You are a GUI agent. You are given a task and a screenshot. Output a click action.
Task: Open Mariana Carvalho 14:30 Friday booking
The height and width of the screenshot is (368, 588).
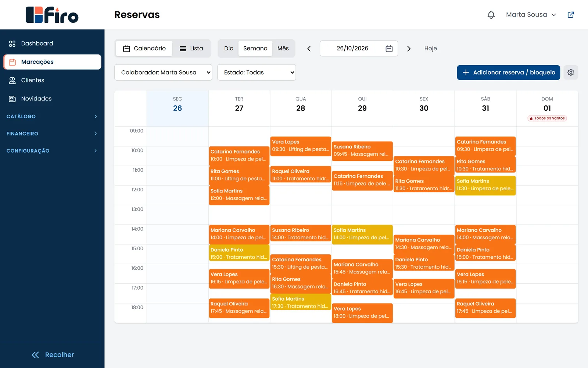[x=424, y=244]
